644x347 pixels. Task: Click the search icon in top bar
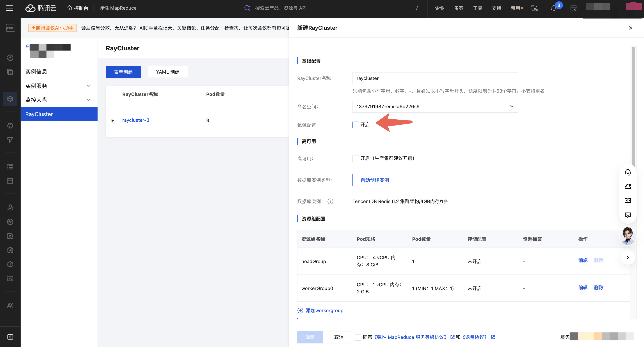coord(247,8)
